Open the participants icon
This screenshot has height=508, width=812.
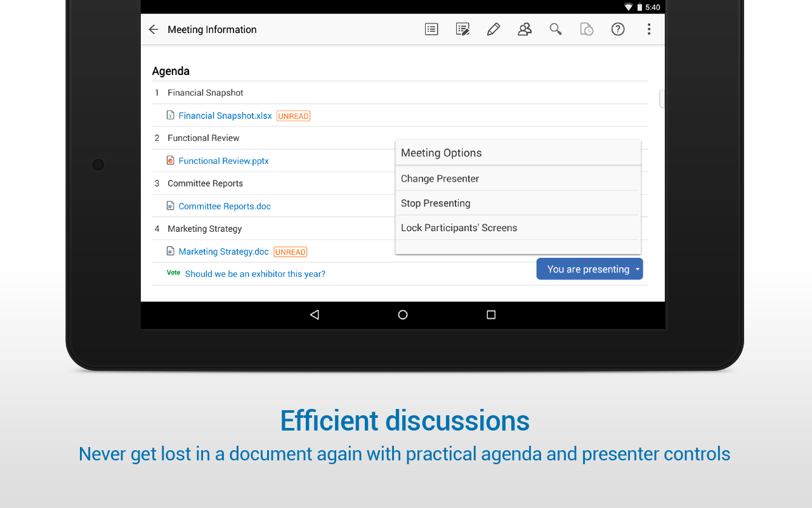[x=525, y=29]
